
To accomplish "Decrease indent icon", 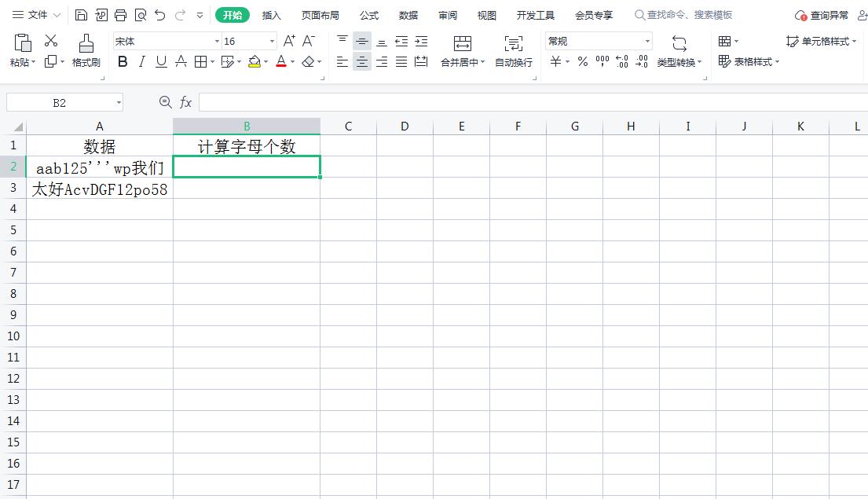I will click(x=401, y=41).
